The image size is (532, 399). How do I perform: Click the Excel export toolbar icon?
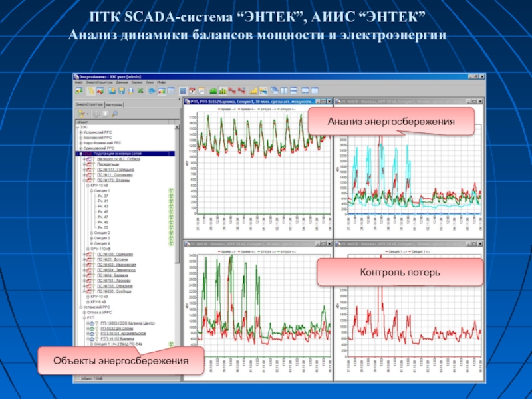tap(140, 91)
